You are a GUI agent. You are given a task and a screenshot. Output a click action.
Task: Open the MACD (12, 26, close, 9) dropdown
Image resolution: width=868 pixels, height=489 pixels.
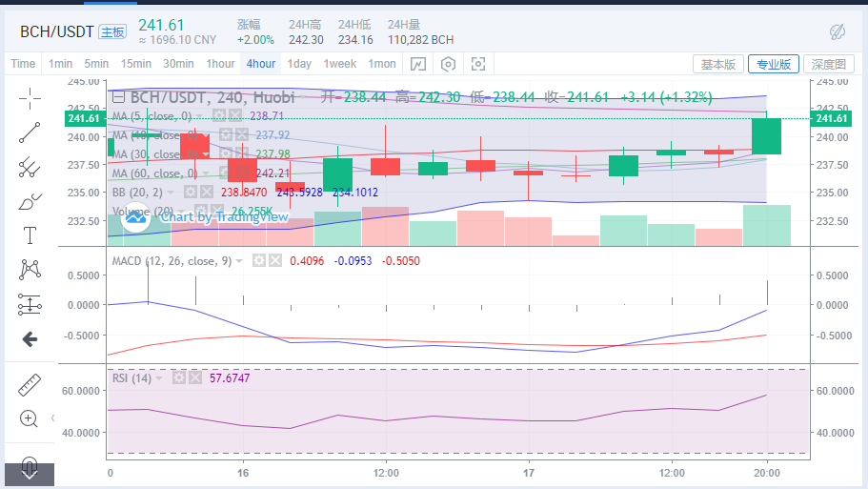pos(239,261)
